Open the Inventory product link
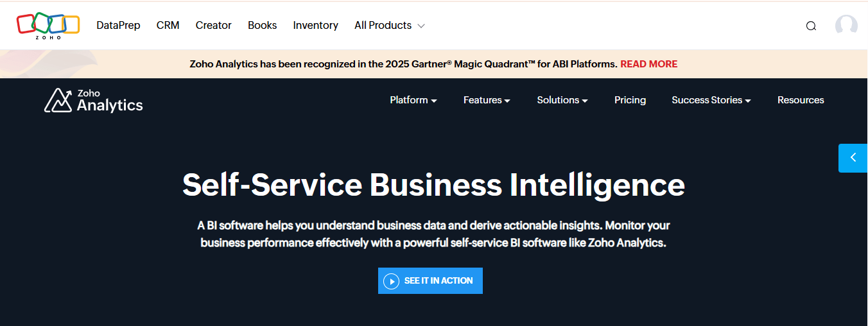This screenshot has width=868, height=326. [x=315, y=26]
